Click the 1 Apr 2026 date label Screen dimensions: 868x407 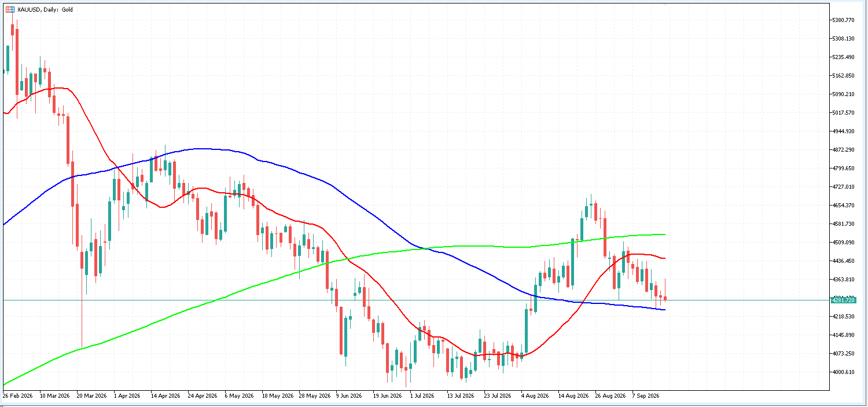127,396
